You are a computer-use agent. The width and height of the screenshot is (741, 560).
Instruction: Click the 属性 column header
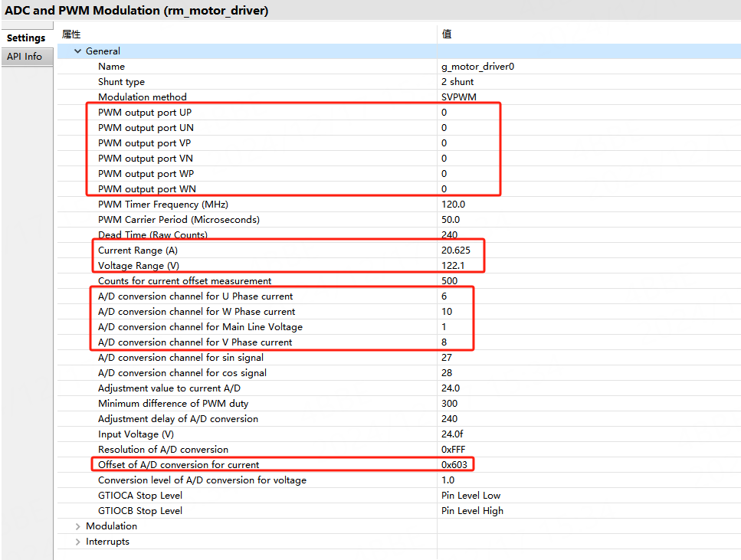pos(71,34)
